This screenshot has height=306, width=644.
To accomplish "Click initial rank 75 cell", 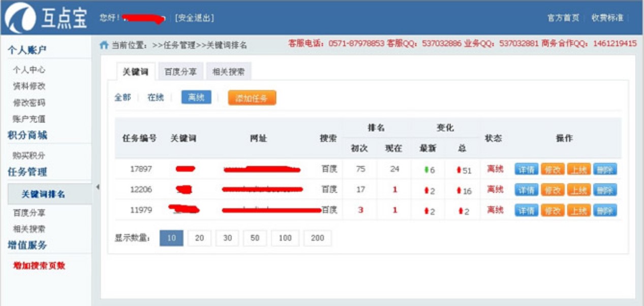I will [360, 169].
